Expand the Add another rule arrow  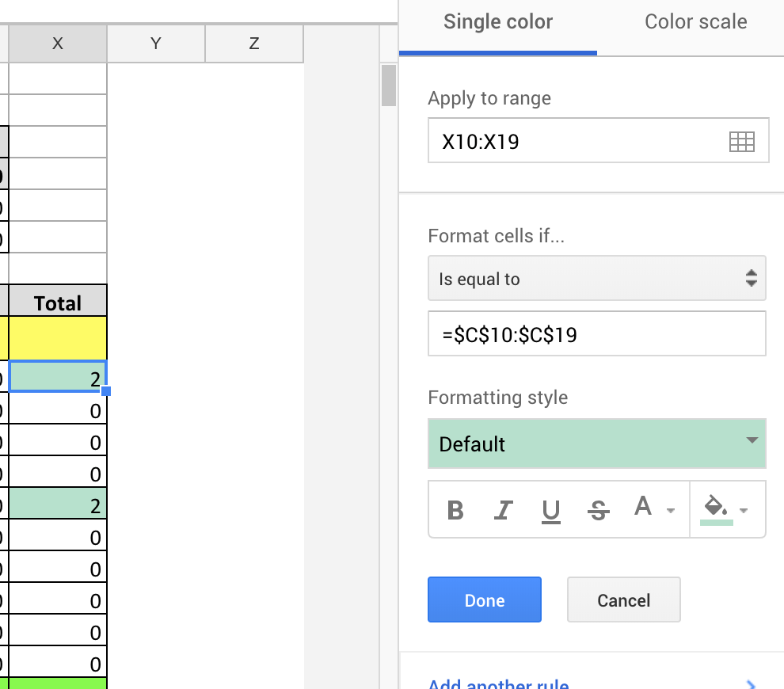[750, 684]
